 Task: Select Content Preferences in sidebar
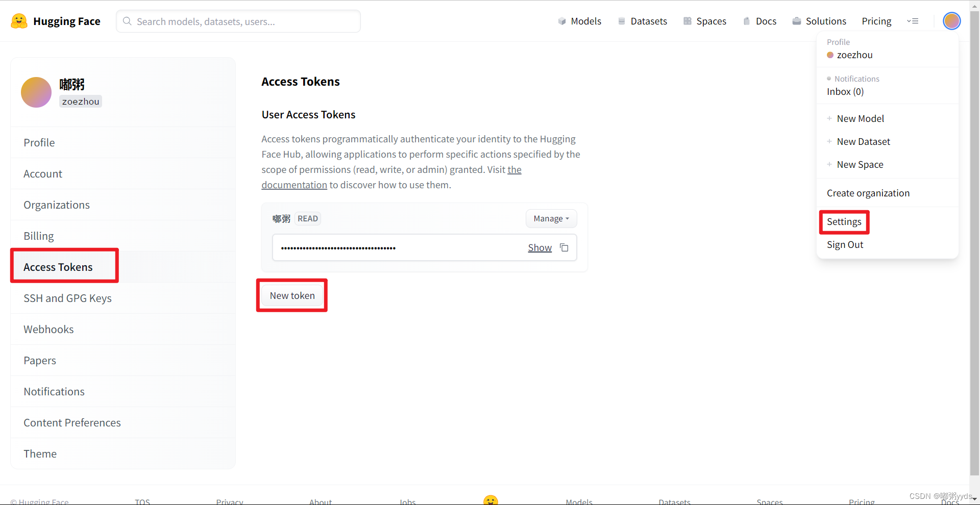(123, 422)
